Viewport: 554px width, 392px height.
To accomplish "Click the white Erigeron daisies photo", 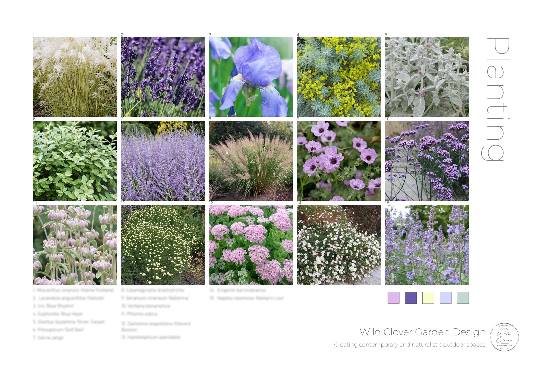I will 339,245.
